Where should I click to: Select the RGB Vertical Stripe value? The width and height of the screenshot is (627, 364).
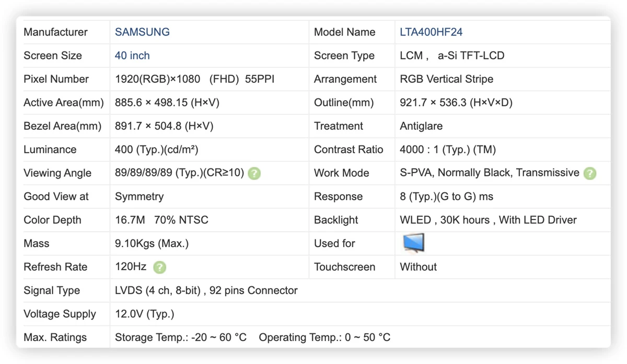(x=446, y=79)
